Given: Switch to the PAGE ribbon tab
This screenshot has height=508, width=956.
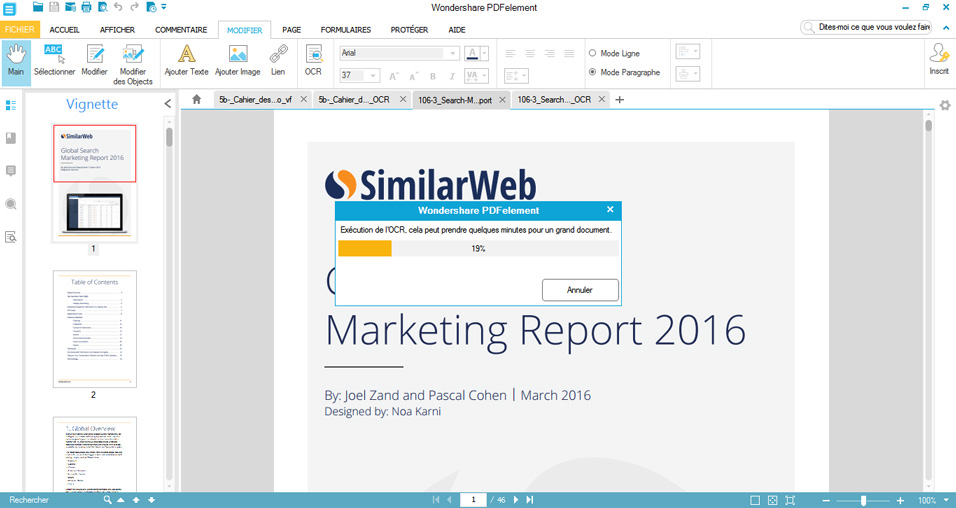Looking at the screenshot, I should pyautogui.click(x=291, y=29).
